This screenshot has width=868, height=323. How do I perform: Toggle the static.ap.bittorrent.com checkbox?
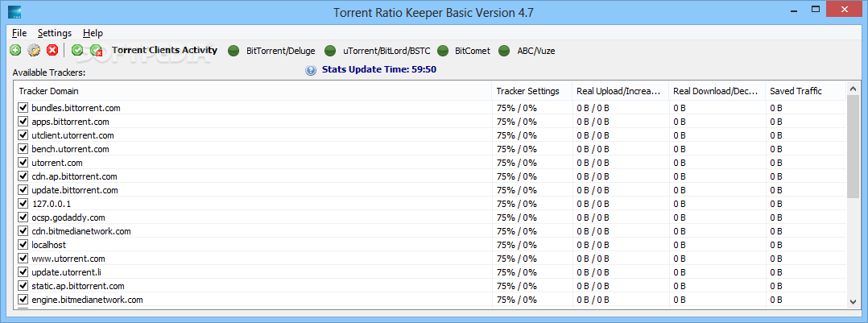coord(23,285)
